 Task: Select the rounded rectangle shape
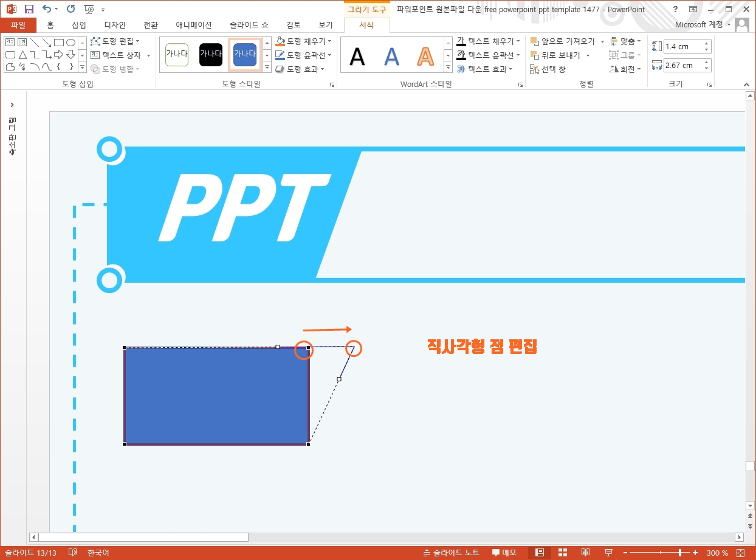(10, 54)
